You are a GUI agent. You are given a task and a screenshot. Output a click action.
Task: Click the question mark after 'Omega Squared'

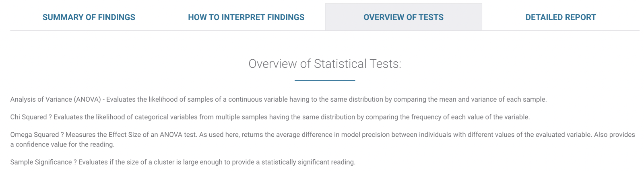(x=62, y=135)
